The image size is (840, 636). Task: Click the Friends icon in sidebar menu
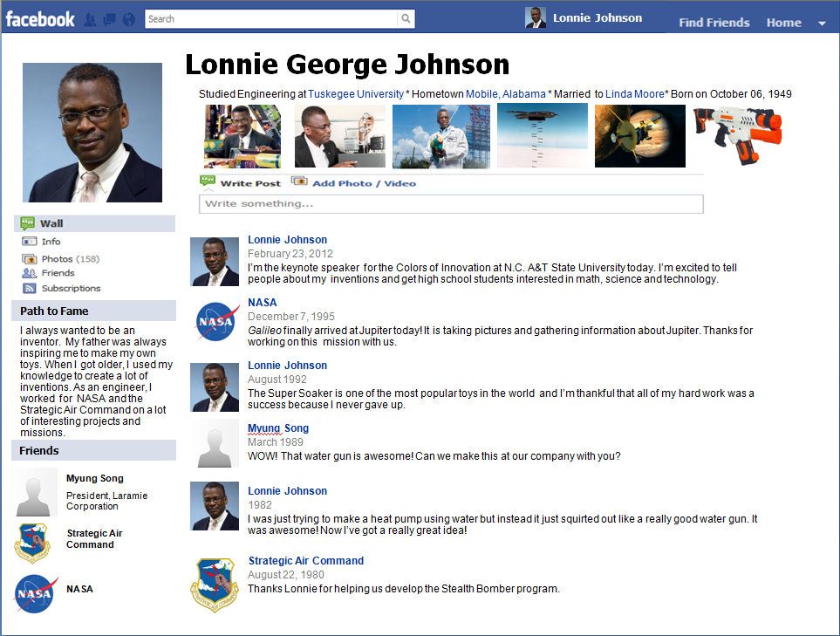29,273
